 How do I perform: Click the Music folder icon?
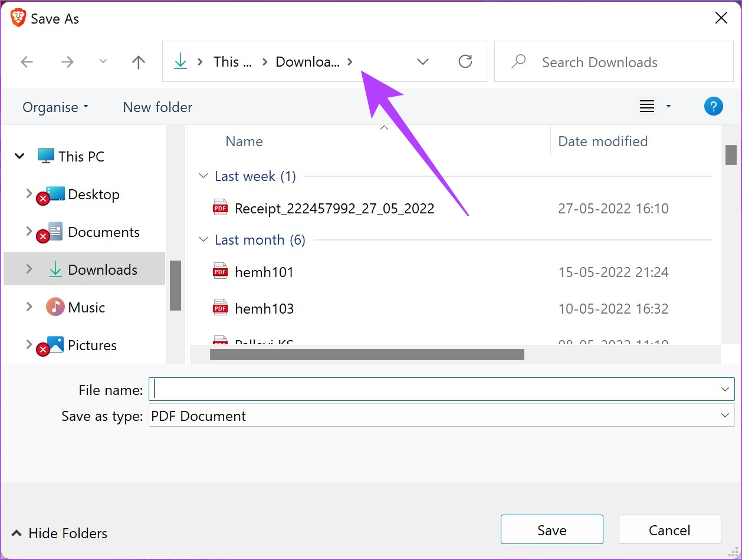(x=54, y=307)
